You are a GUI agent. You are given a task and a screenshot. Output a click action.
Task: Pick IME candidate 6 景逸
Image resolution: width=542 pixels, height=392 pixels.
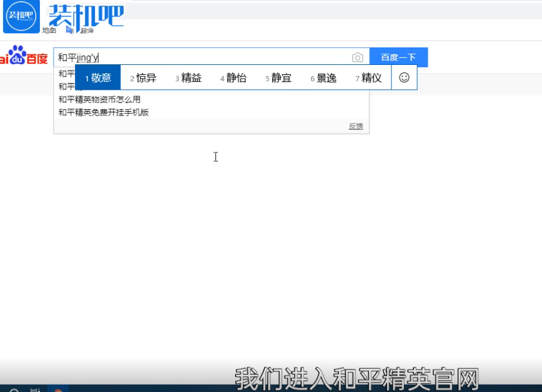click(323, 78)
